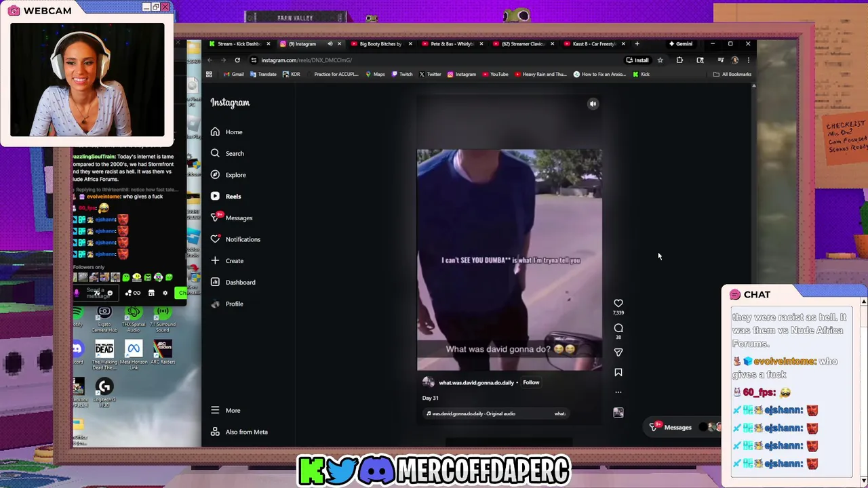
Task: Open The Walking Dead desktop shortcut
Action: 104,355
